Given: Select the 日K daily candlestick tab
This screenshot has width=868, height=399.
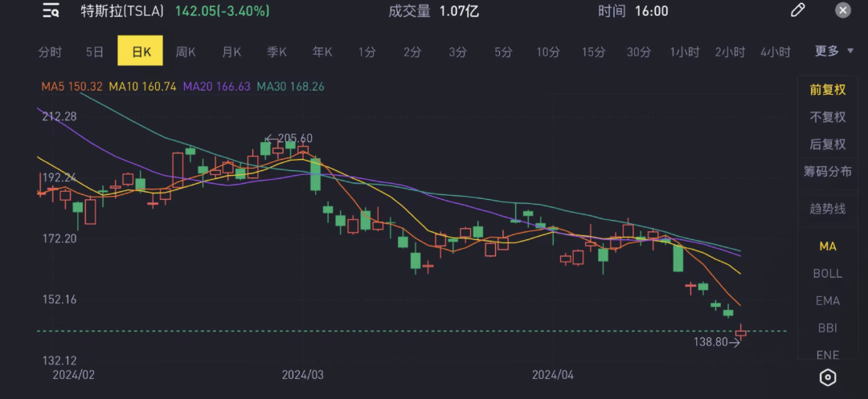Looking at the screenshot, I should [x=141, y=51].
